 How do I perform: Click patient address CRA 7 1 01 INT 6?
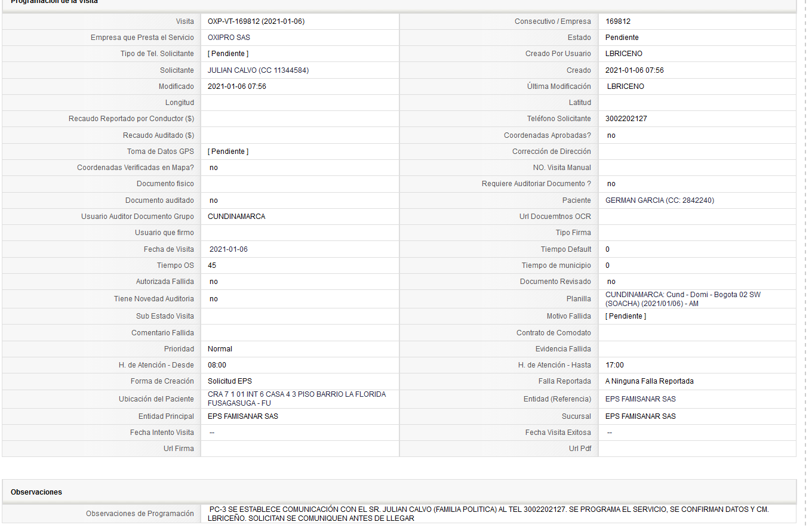click(297, 399)
